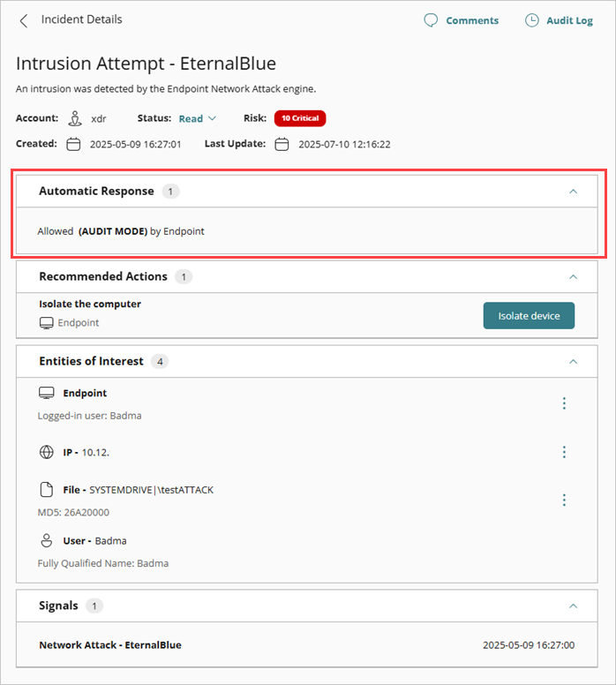Collapse the Entities of Interest section

(573, 361)
